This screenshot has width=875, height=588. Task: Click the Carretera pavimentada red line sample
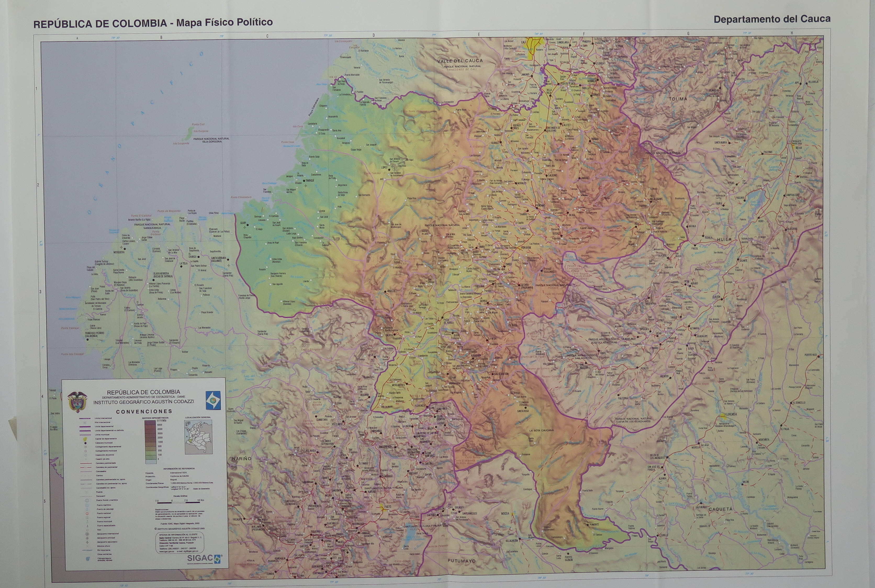point(86,463)
